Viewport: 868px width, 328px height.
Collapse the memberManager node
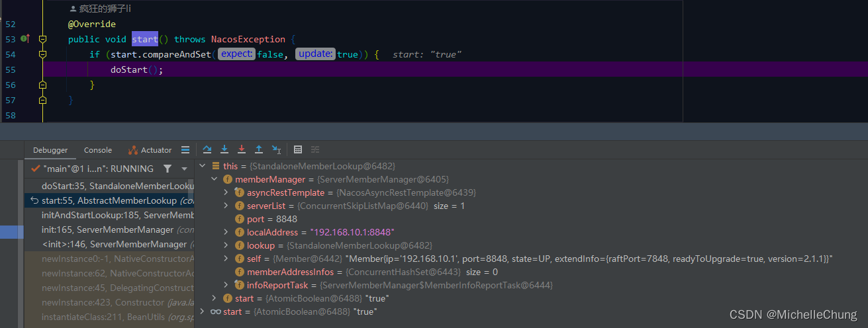[214, 179]
